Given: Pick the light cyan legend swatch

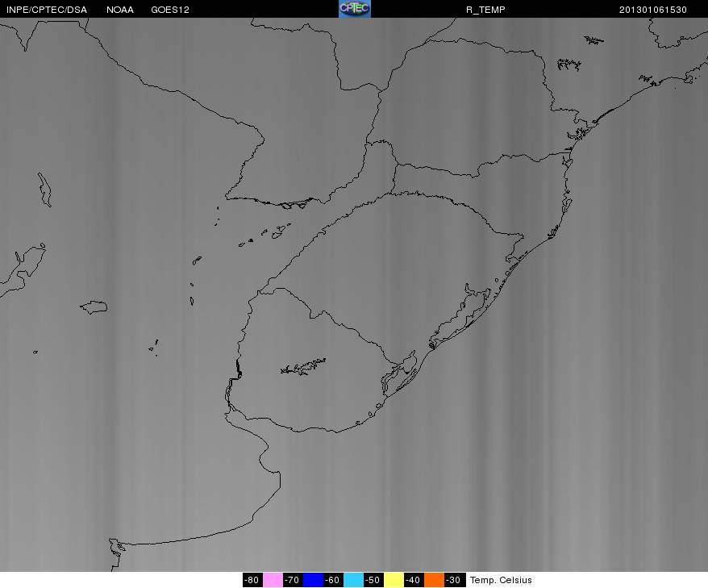Looking at the screenshot, I should tap(353, 580).
